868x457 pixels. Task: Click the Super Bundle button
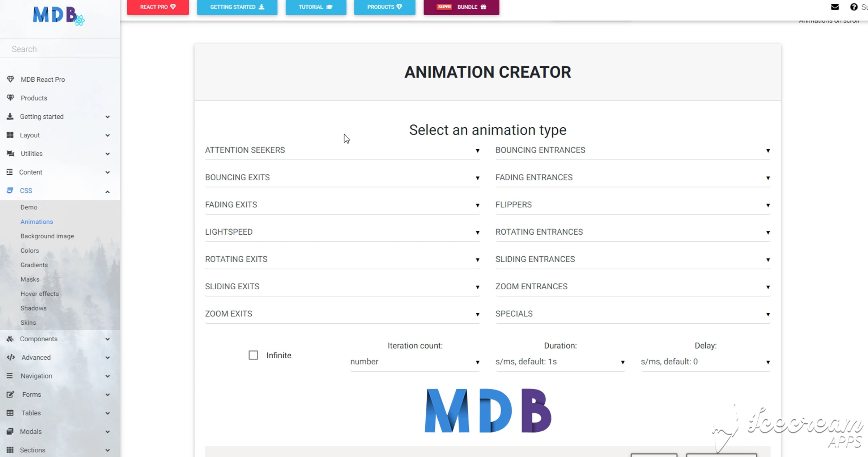(461, 7)
